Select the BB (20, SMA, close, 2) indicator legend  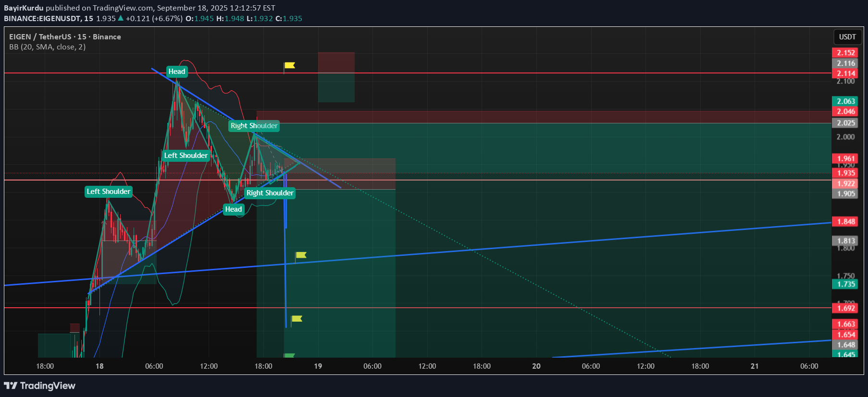48,47
